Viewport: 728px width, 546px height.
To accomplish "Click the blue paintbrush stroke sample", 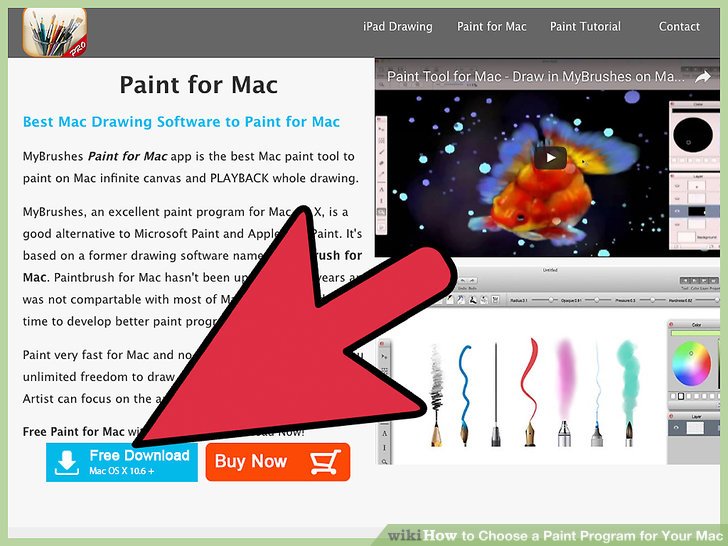I will [465, 396].
